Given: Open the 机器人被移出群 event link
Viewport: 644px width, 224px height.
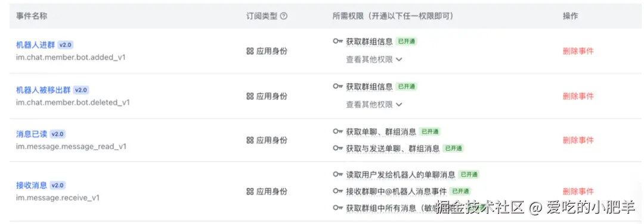Looking at the screenshot, I should (x=43, y=90).
